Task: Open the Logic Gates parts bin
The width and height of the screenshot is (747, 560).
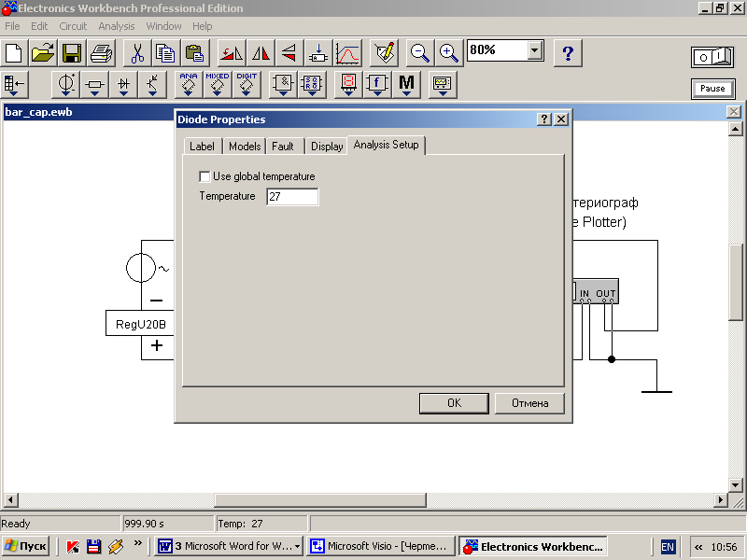Action: 283,84
